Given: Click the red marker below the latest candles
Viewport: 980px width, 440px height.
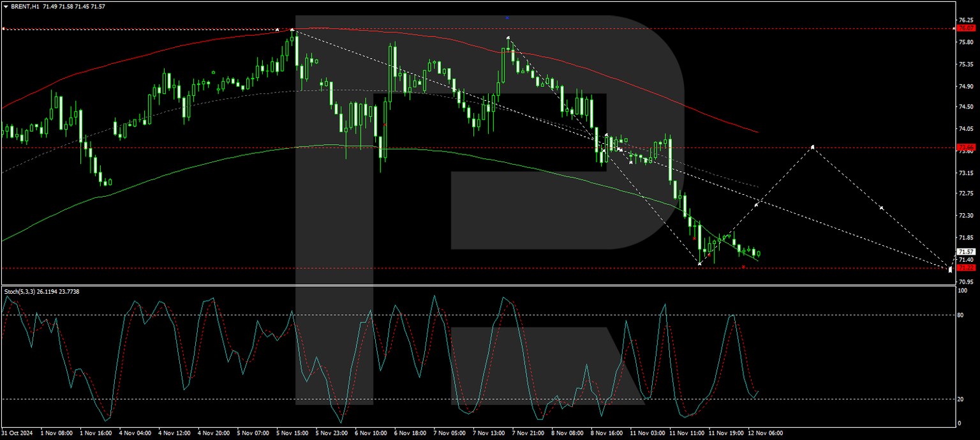Looking at the screenshot, I should (744, 267).
